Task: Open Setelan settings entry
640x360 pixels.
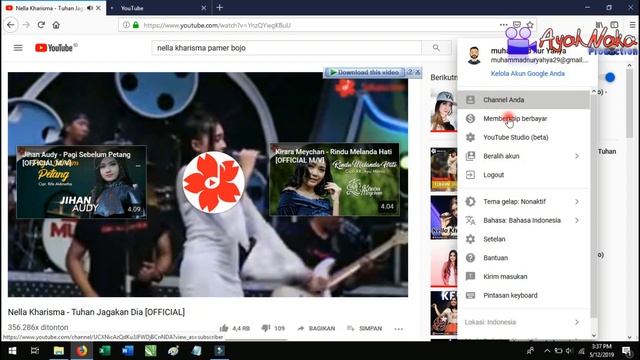Action: 524,239
